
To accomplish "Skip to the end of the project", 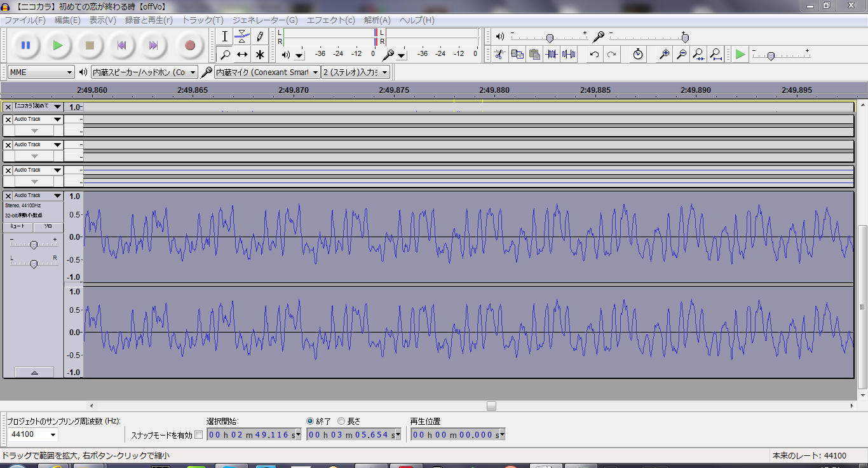I will coord(153,45).
